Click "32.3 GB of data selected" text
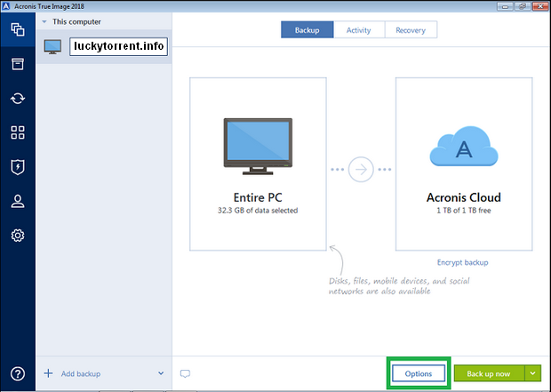The width and height of the screenshot is (551, 392). pyautogui.click(x=258, y=211)
